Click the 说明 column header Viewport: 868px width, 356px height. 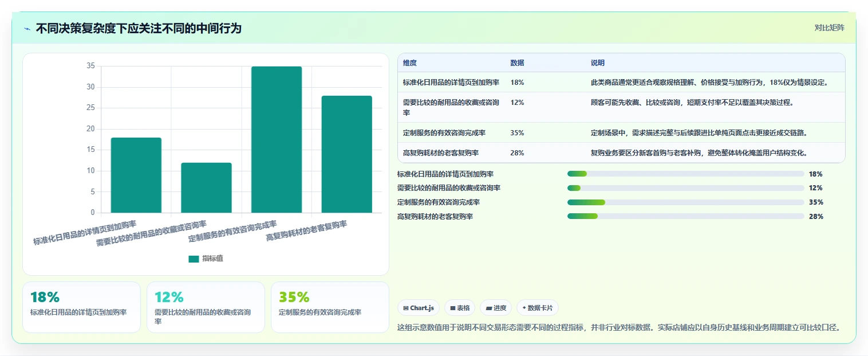[x=598, y=63]
